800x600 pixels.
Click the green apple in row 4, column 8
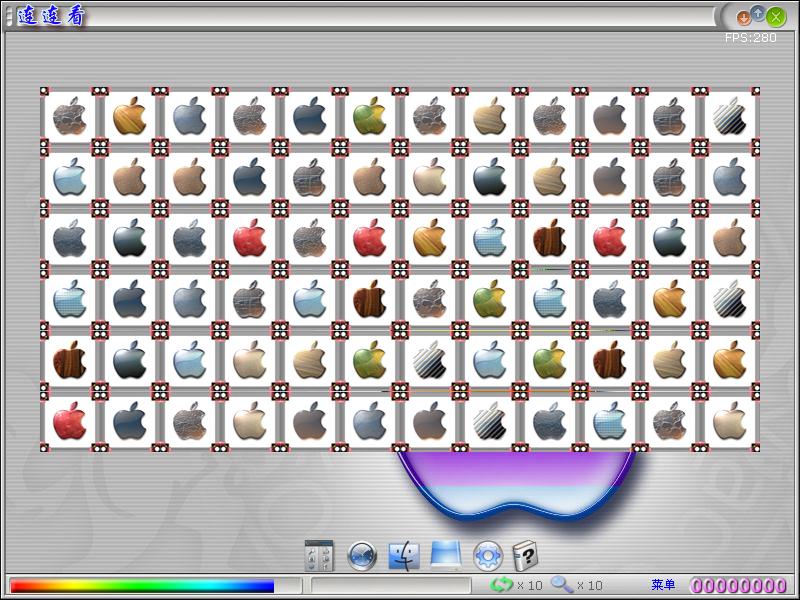490,299
